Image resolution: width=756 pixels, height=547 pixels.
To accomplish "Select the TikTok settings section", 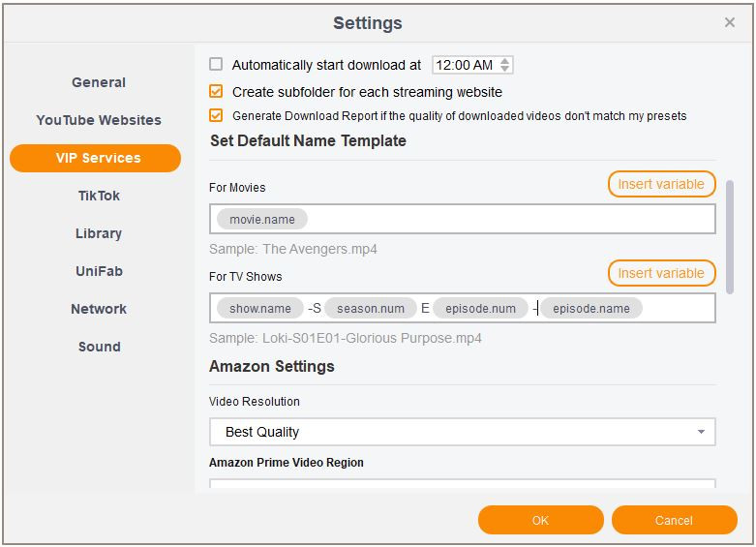I will click(x=99, y=196).
